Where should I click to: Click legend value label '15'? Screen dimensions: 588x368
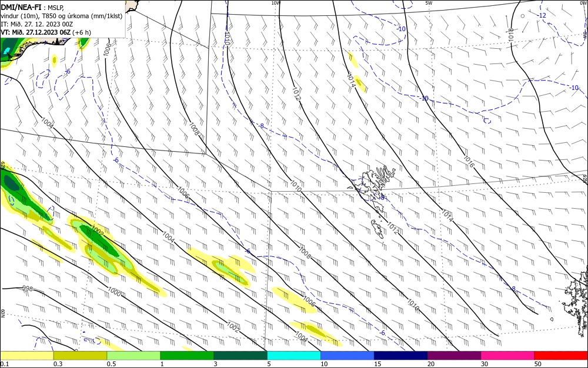[x=377, y=364]
